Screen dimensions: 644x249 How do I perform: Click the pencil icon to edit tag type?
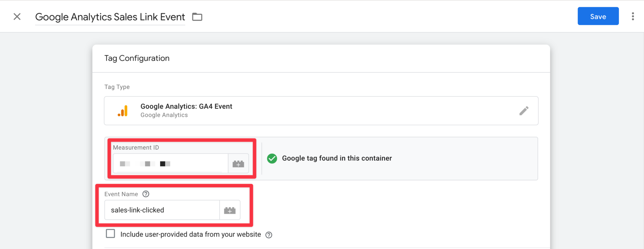pos(524,111)
